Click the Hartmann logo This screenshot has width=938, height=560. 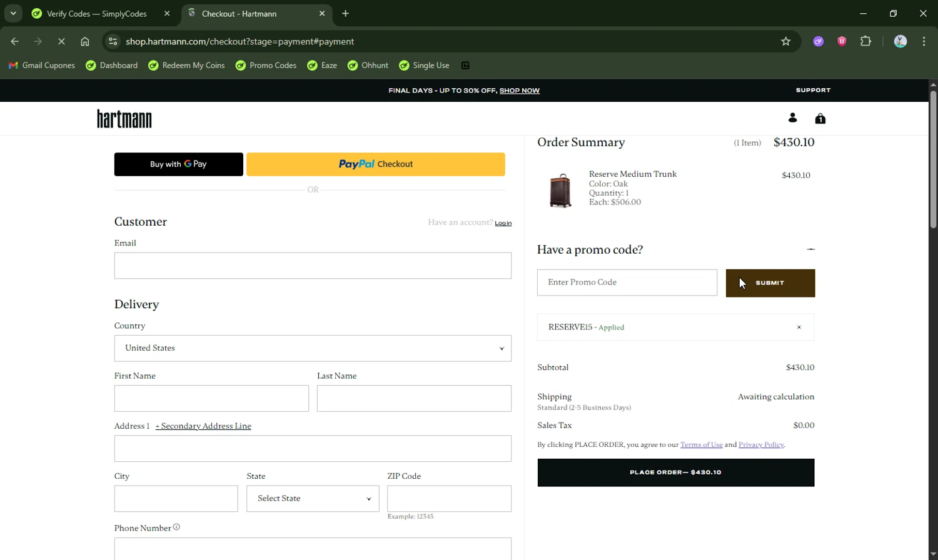[x=124, y=119]
